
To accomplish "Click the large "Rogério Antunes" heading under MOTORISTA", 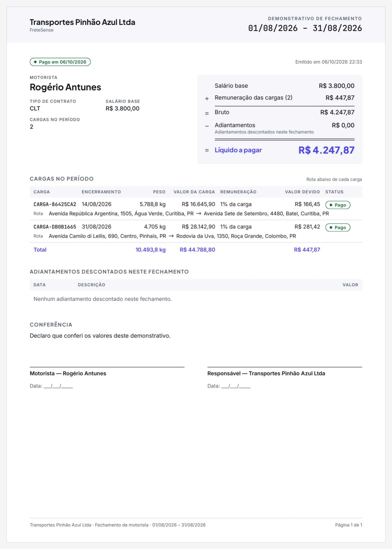I will click(x=65, y=87).
